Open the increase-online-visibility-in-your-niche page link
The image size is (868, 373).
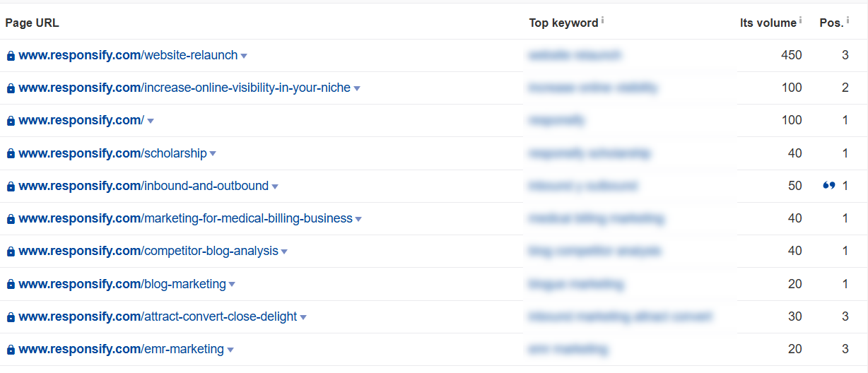point(184,88)
